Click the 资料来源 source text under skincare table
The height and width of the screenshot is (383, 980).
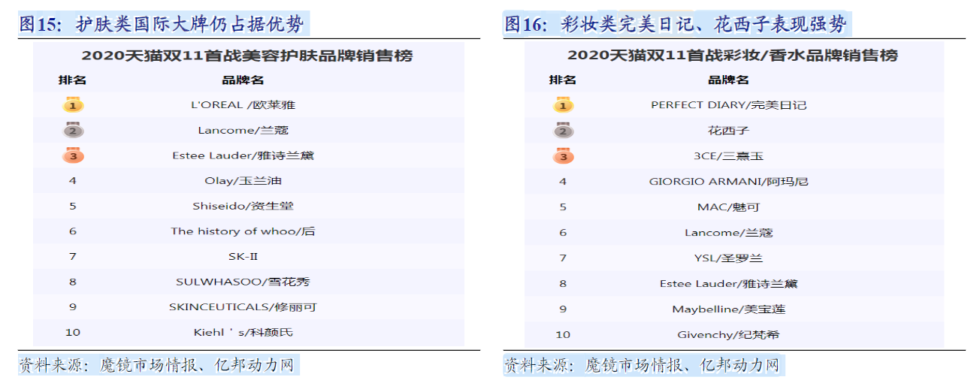point(158,366)
